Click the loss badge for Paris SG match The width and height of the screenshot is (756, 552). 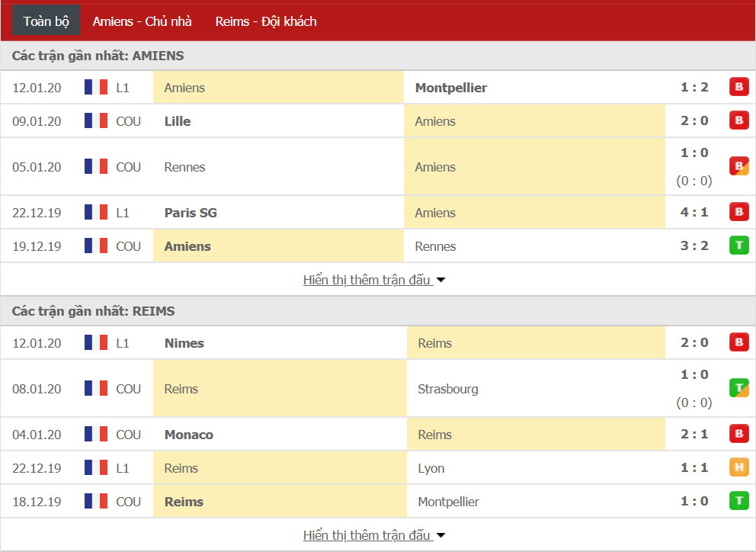[738, 212]
